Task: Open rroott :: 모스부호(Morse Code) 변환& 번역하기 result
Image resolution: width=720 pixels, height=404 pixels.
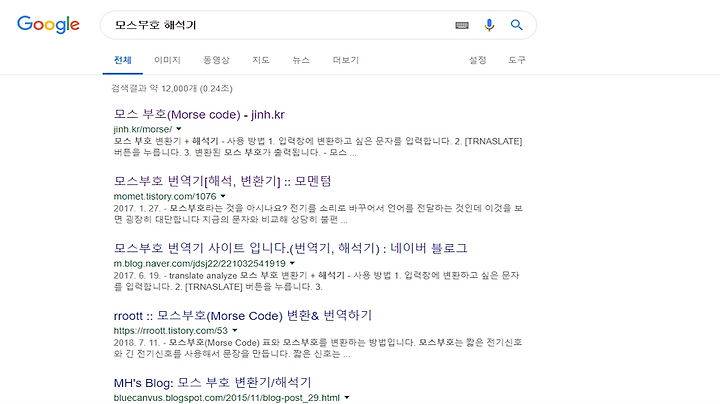Action: (242, 316)
